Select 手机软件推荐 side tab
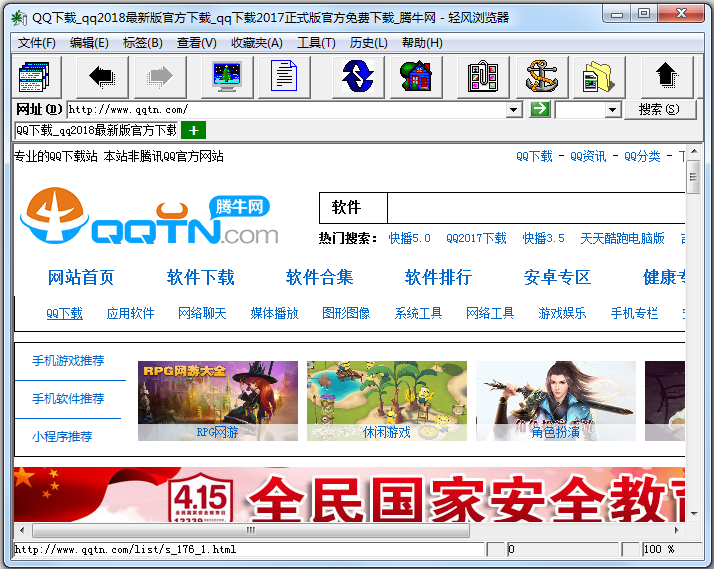The width and height of the screenshot is (714, 569). [x=68, y=399]
